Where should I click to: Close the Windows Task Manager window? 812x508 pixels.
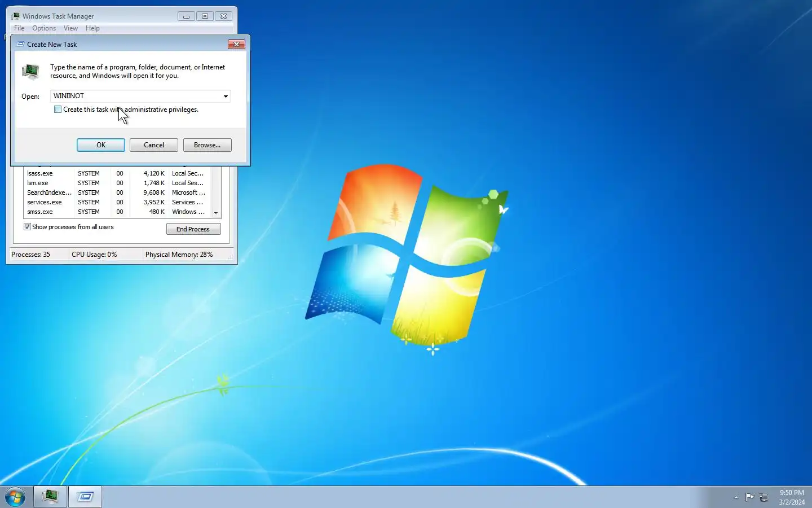click(223, 16)
